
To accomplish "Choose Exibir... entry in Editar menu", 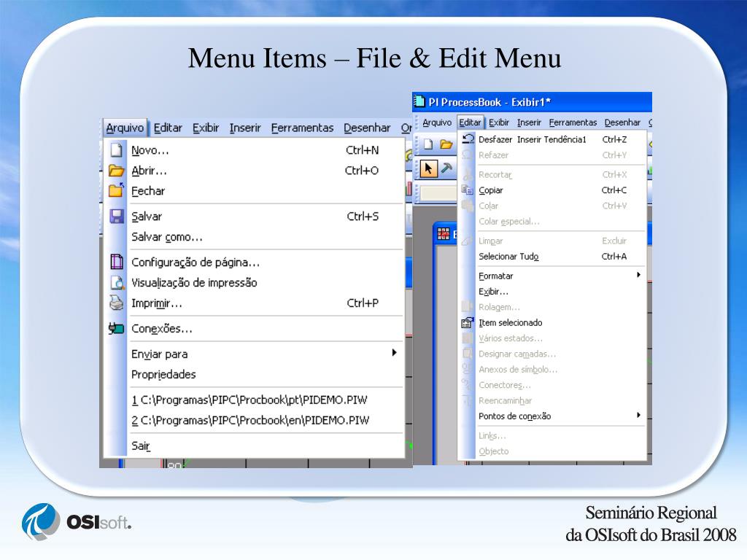I will coord(551,292).
